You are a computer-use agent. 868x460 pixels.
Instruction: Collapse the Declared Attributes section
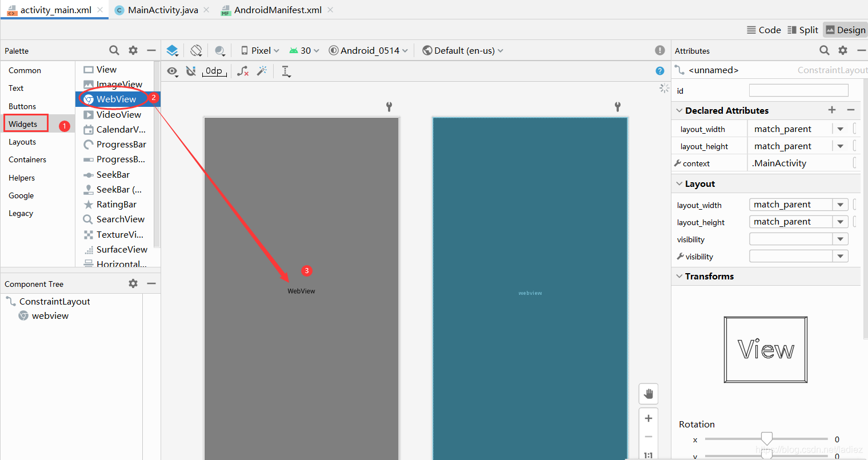coord(679,110)
